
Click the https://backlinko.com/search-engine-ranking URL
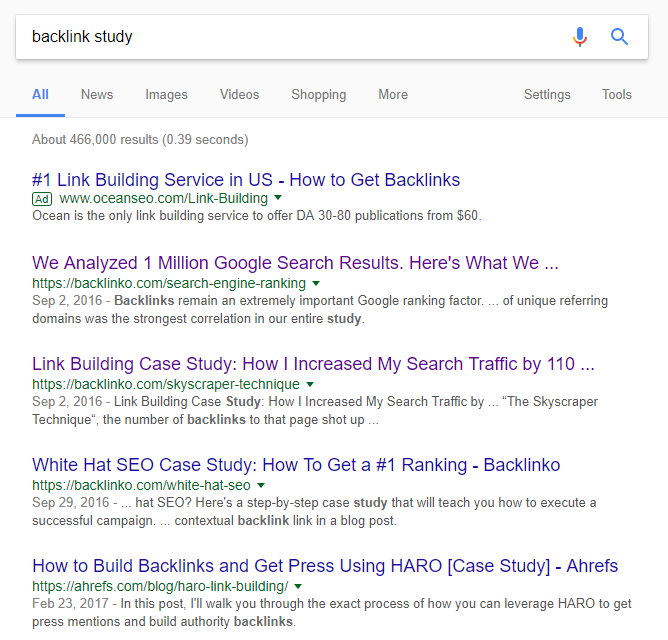tap(169, 283)
